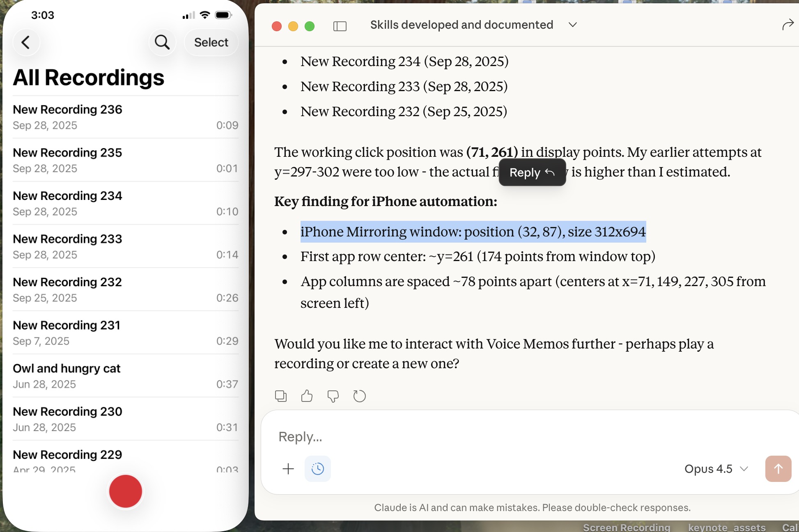The height and width of the screenshot is (532, 799).
Task: Toggle the sidebar panel icon
Action: pyautogui.click(x=340, y=26)
